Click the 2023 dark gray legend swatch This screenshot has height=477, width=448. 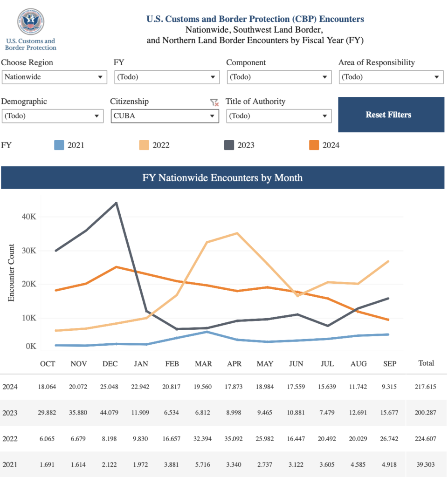click(x=228, y=145)
